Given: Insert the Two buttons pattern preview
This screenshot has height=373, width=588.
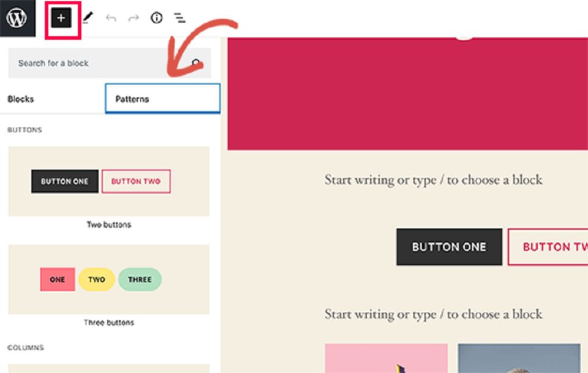Looking at the screenshot, I should [109, 181].
